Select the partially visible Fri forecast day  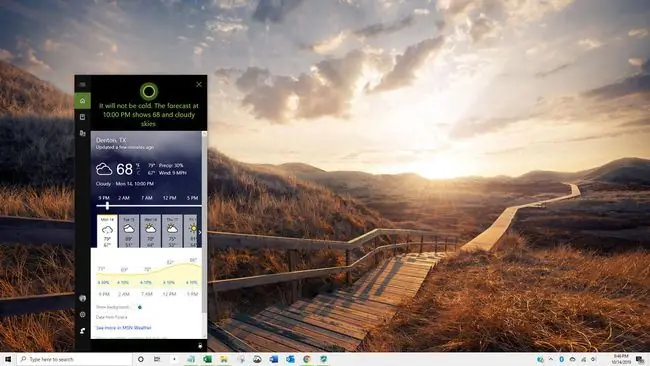190,231
